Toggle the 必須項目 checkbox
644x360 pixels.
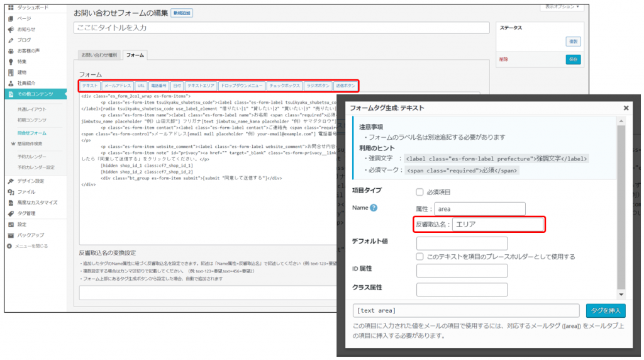tap(419, 192)
